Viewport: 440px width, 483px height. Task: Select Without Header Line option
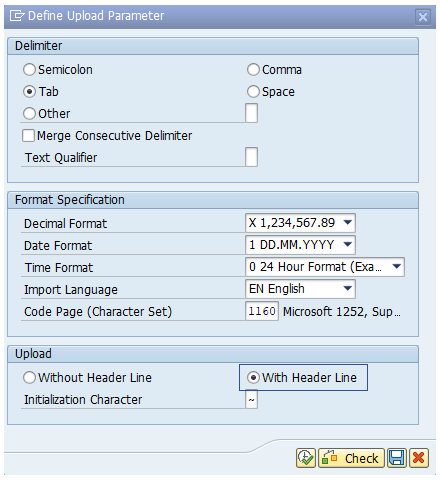coord(29,378)
